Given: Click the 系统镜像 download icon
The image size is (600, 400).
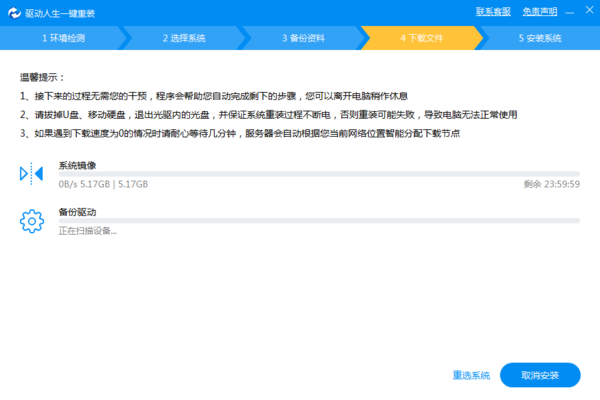Looking at the screenshot, I should (x=31, y=175).
